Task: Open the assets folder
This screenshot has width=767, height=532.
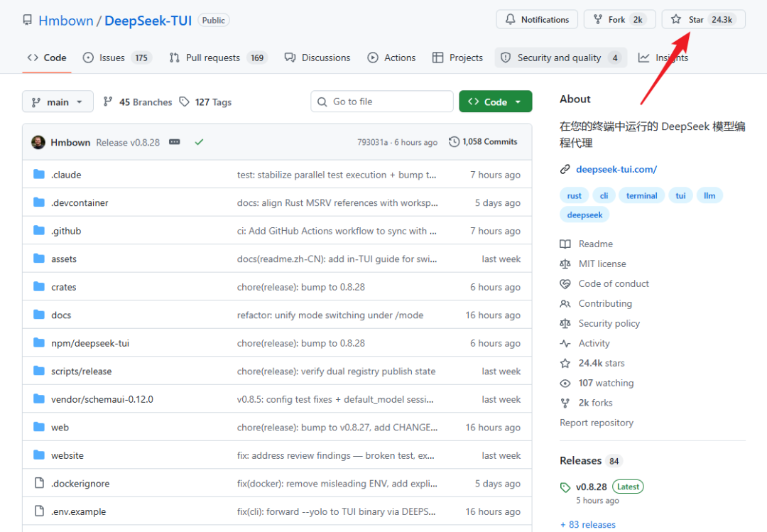Action: [64, 259]
